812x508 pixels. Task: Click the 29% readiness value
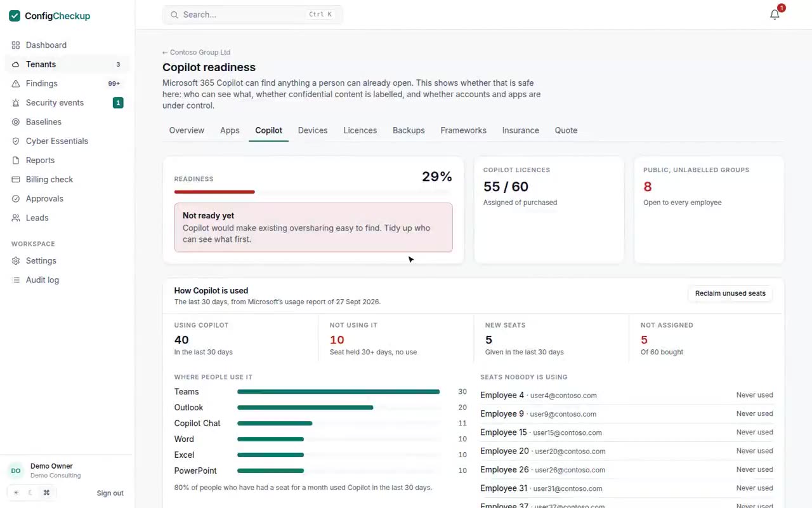click(437, 177)
